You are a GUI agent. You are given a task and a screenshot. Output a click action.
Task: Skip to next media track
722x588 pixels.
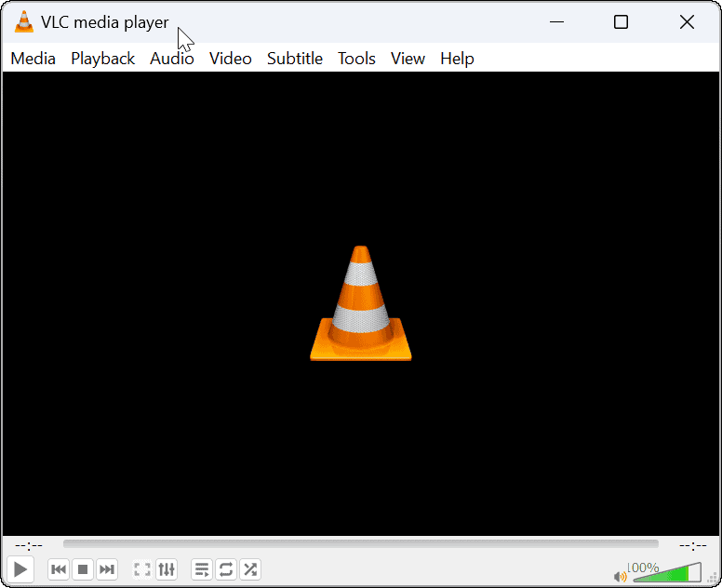pyautogui.click(x=107, y=569)
